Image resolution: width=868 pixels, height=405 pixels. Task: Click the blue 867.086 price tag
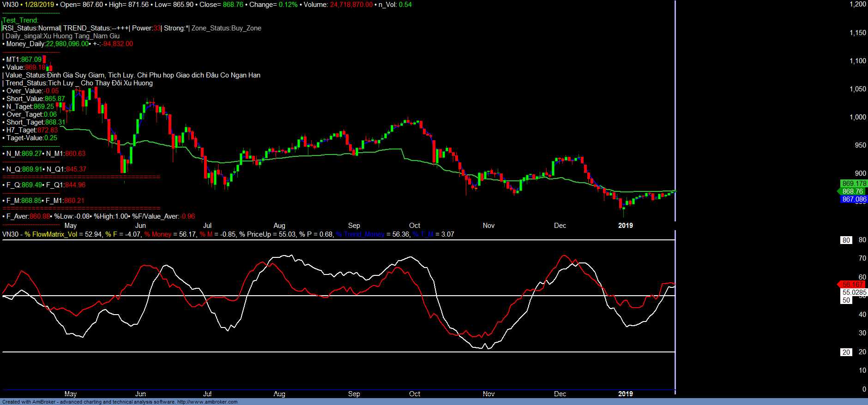(854, 199)
